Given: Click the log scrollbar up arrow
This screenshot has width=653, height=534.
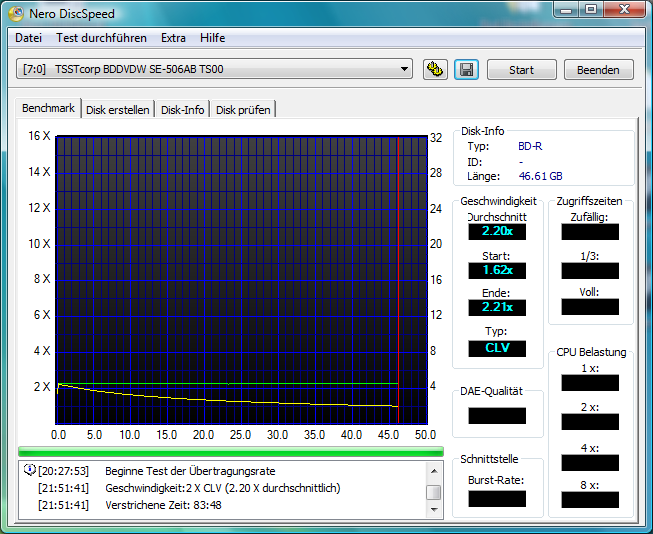Looking at the screenshot, I should [x=434, y=471].
